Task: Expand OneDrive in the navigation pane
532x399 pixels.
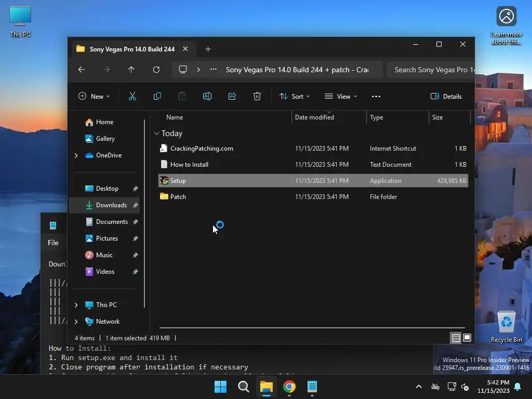Action: coord(76,155)
